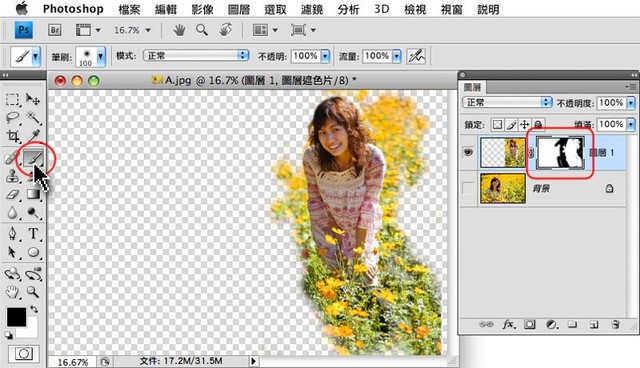Delete layer using trash icon
Screen dimensions: 640x368
point(615,325)
